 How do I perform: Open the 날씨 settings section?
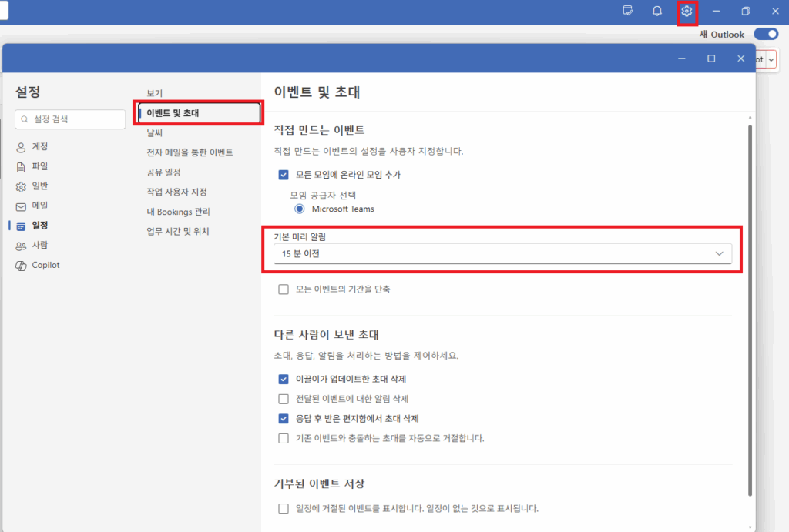(153, 132)
